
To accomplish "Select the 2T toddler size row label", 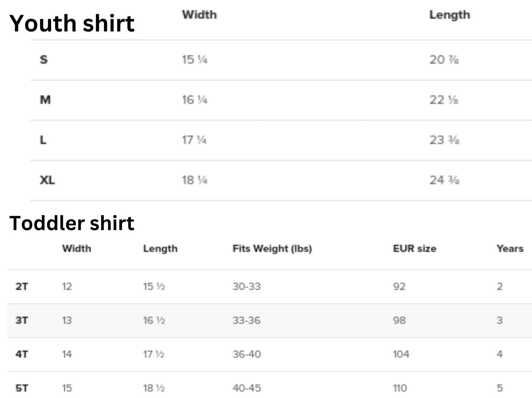I will 22,286.
